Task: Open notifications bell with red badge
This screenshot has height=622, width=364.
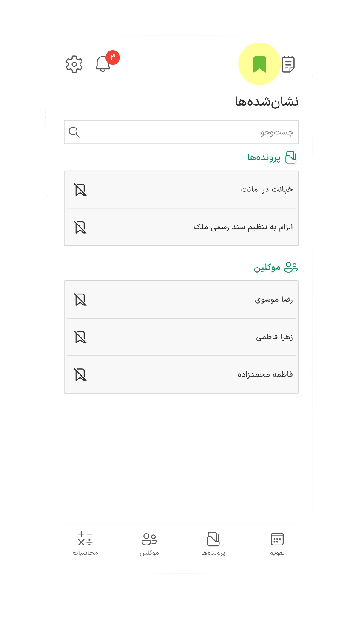Action: click(103, 64)
